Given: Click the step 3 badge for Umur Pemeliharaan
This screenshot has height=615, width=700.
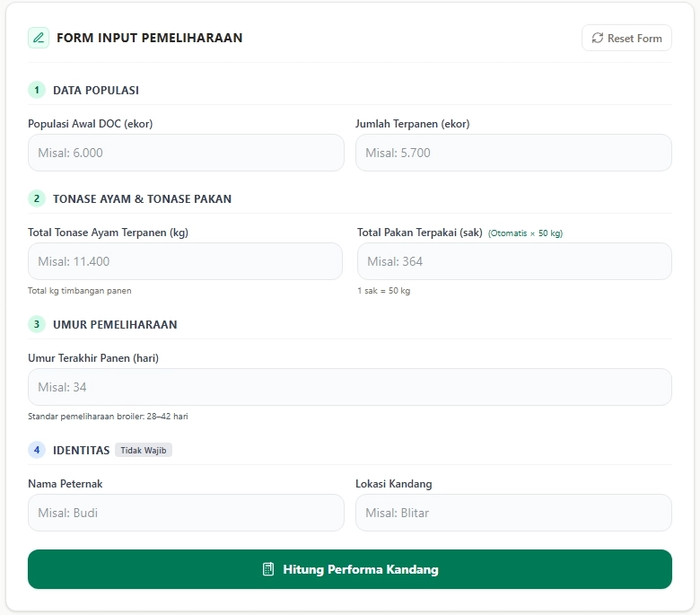Looking at the screenshot, I should pos(37,324).
